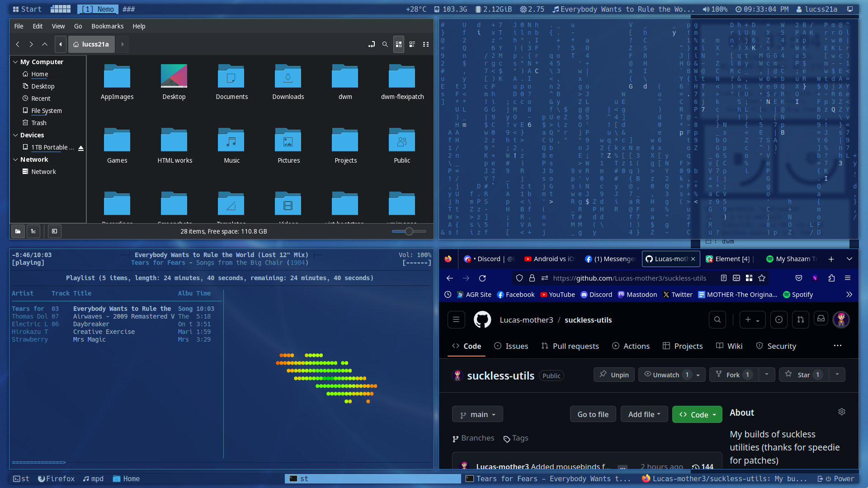Expand the Devices section in sidebar

(15, 135)
